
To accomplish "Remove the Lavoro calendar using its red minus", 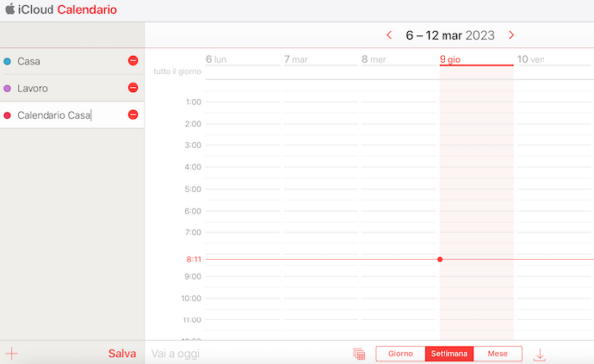I will 133,88.
